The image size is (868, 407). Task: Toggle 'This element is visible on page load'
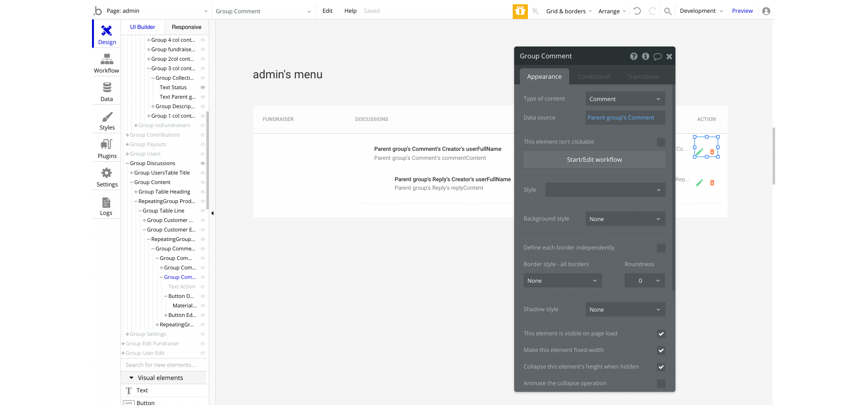click(x=661, y=334)
